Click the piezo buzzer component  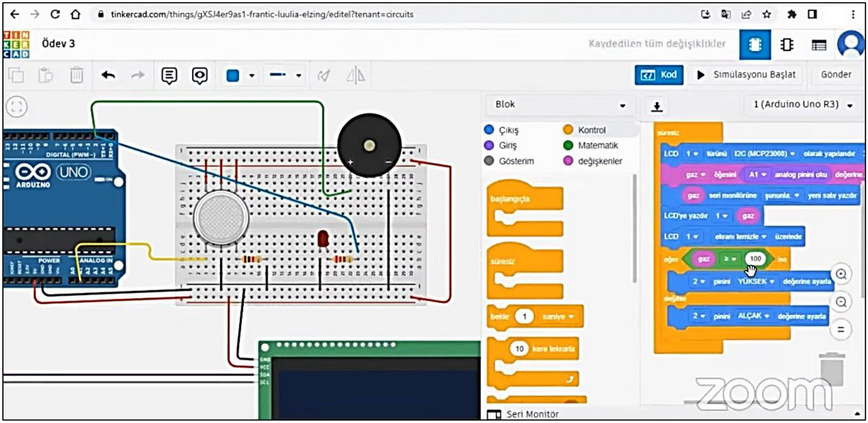point(369,145)
